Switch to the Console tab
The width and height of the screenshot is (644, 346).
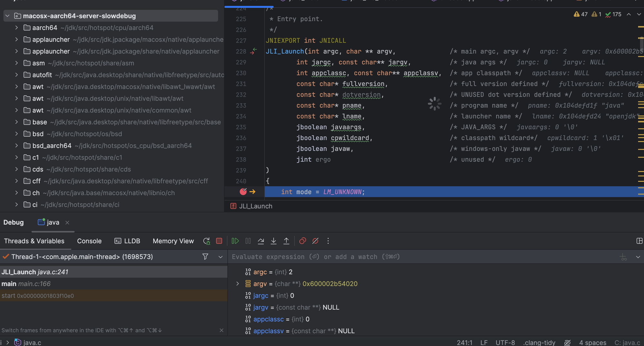pos(89,241)
